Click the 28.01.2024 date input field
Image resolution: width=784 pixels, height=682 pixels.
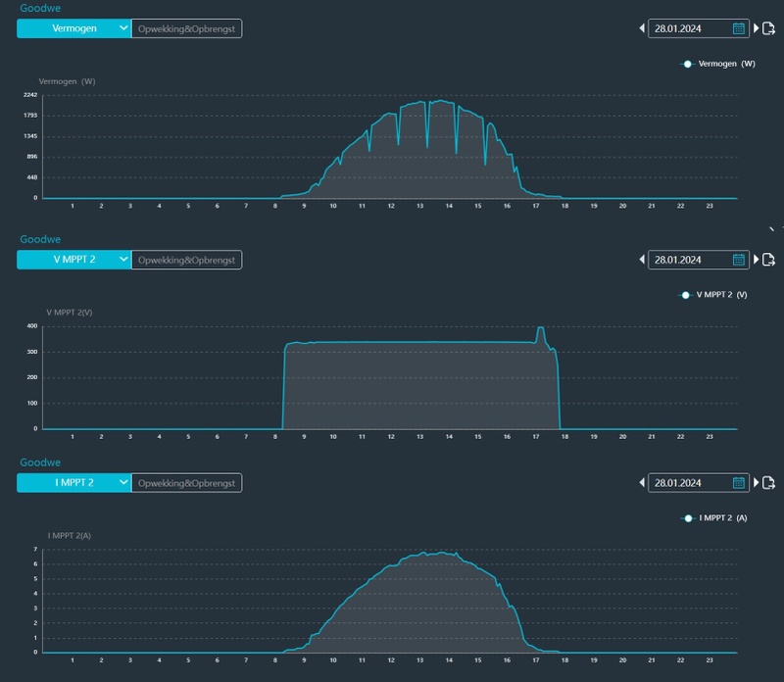[686, 28]
